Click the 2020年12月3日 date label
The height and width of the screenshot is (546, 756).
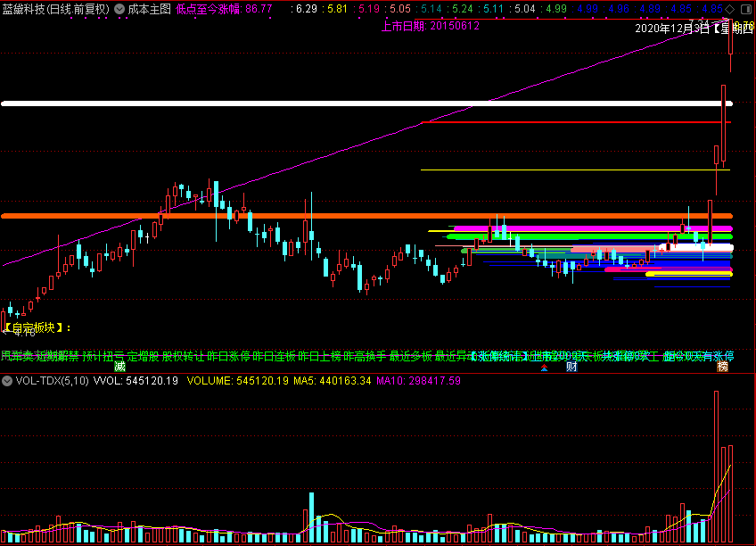[672, 29]
